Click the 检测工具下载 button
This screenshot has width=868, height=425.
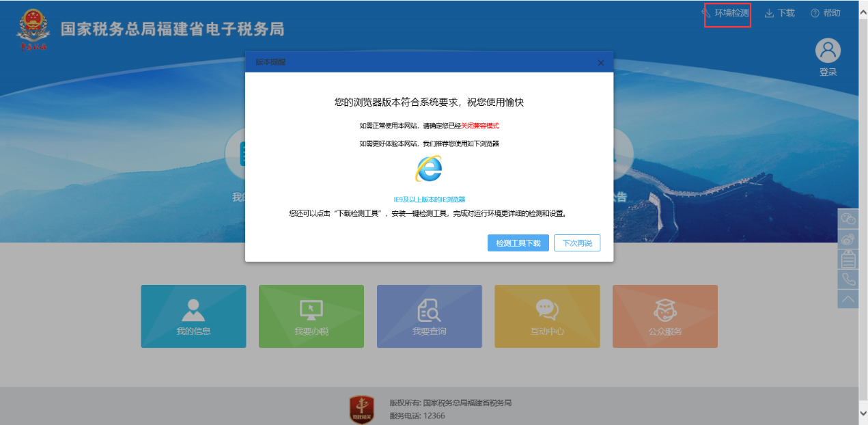coord(518,243)
